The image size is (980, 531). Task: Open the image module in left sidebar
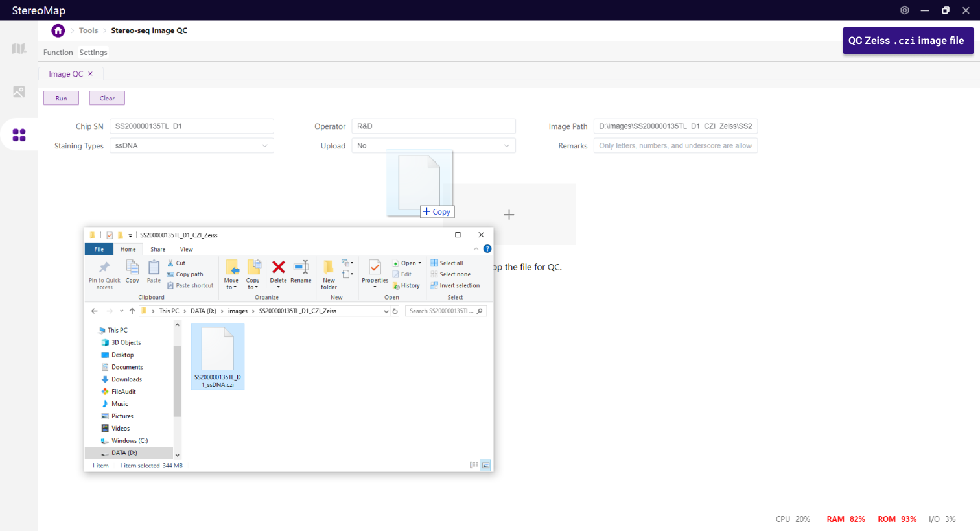[x=19, y=92]
